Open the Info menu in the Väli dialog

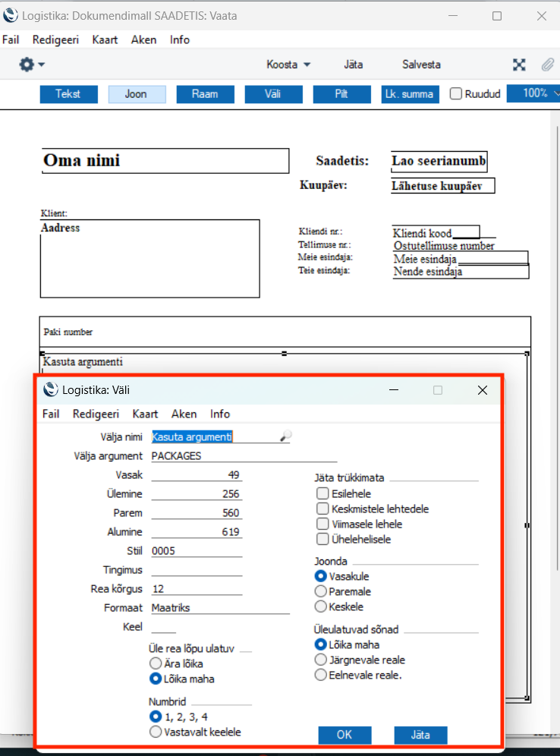220,414
